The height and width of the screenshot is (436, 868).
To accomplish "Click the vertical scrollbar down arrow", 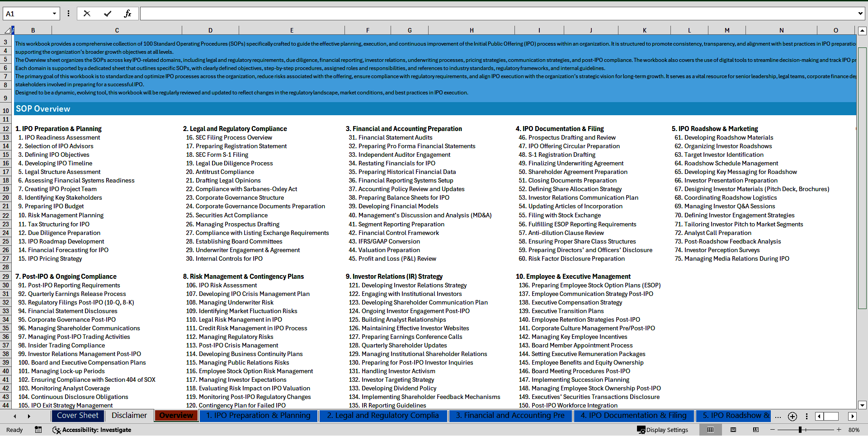I will pyautogui.click(x=862, y=405).
